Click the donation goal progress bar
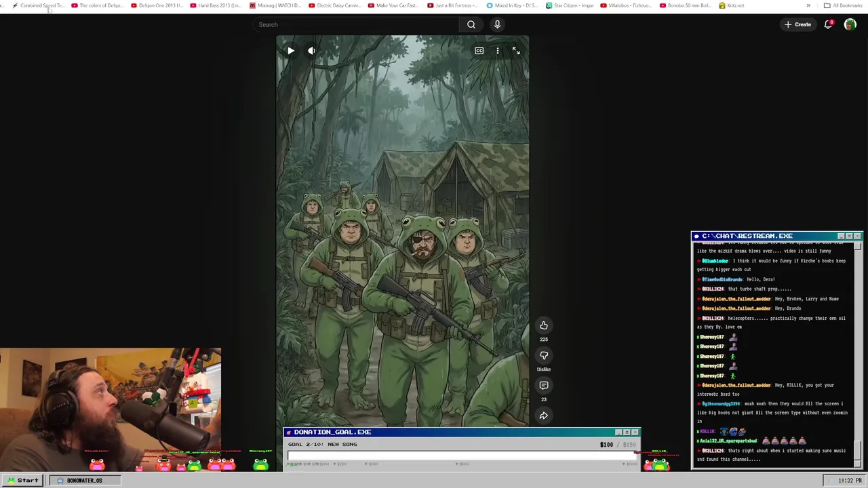 pos(461,456)
